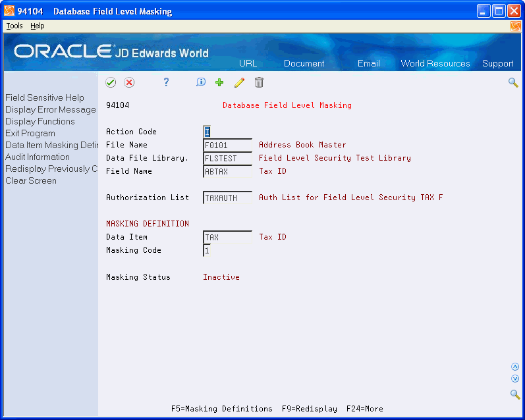The height and width of the screenshot is (420, 525).
Task: Click the orange JD Edwards icon in menu bar
Action: coord(516,26)
